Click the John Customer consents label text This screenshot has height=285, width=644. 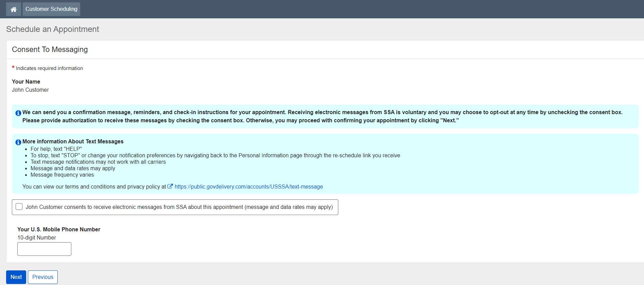click(x=179, y=207)
